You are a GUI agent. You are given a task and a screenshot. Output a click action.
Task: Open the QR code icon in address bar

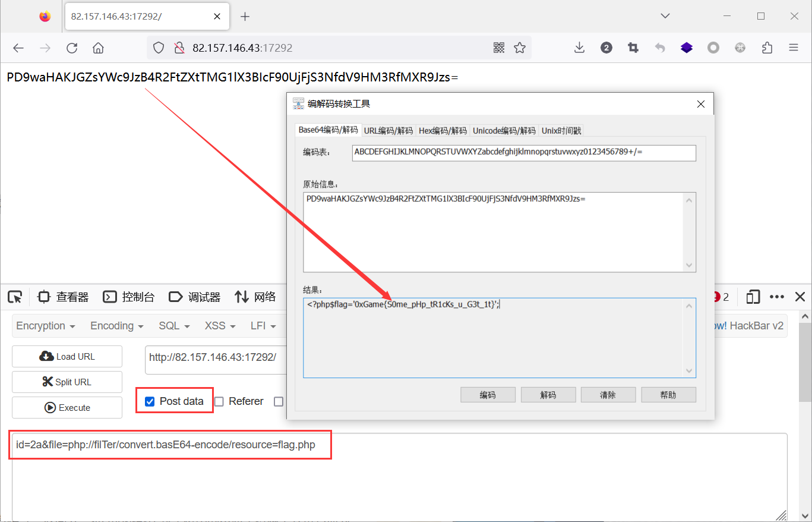(x=499, y=48)
